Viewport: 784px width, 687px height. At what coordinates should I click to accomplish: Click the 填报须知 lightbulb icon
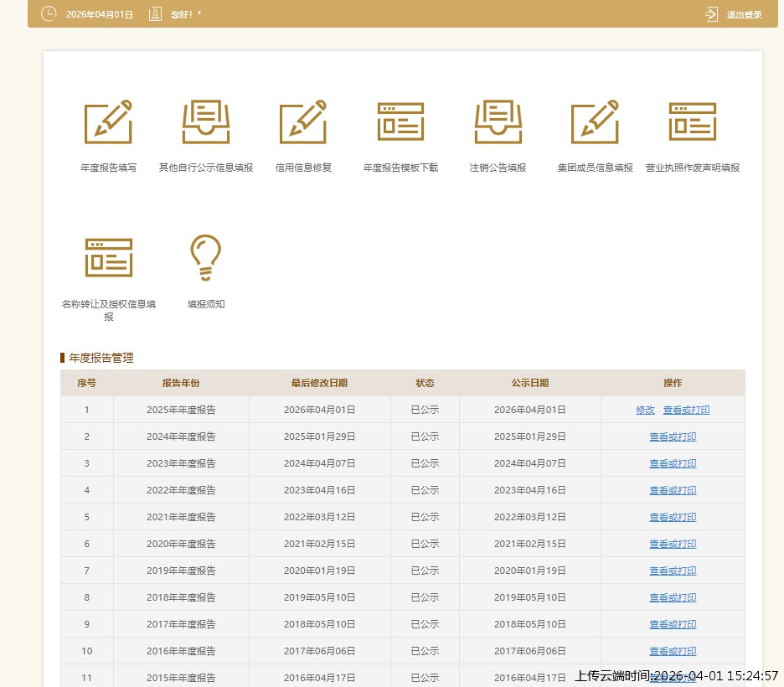205,258
